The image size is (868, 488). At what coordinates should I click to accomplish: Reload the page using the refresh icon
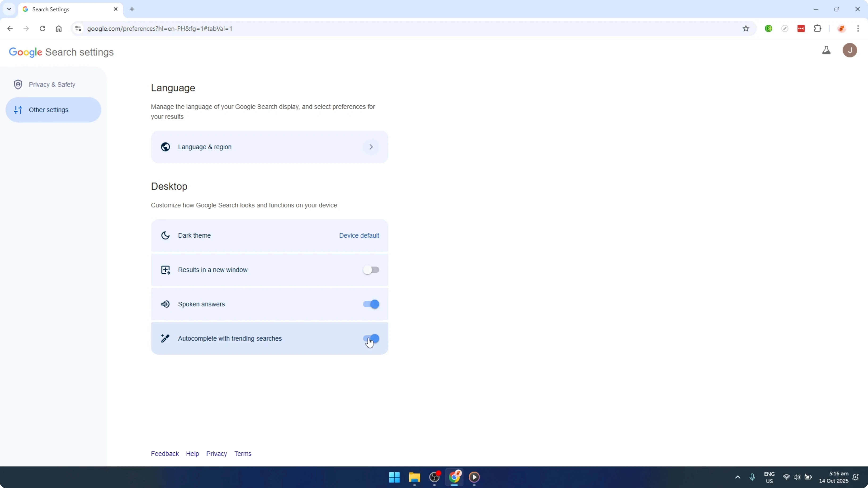[42, 29]
